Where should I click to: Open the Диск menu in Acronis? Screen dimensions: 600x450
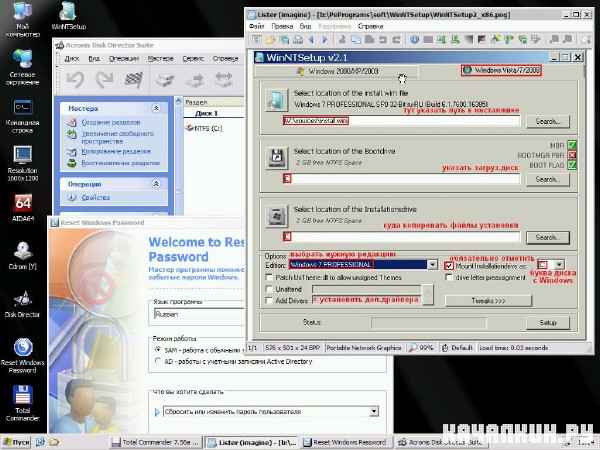pos(72,59)
